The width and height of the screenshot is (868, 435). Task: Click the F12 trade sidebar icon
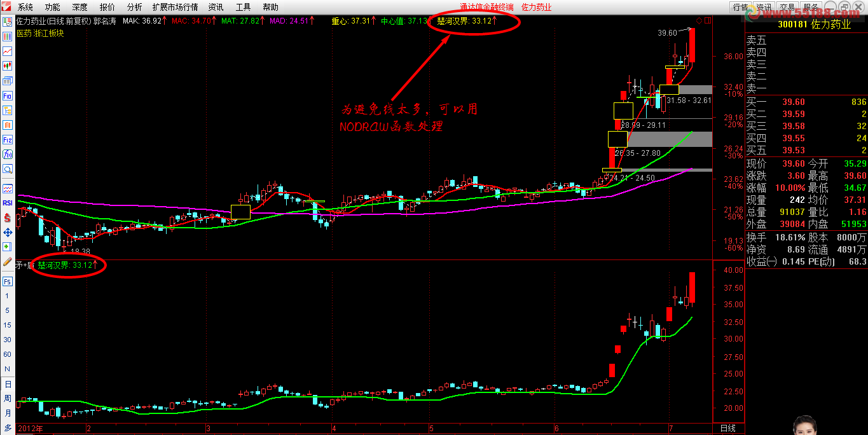pos(8,139)
